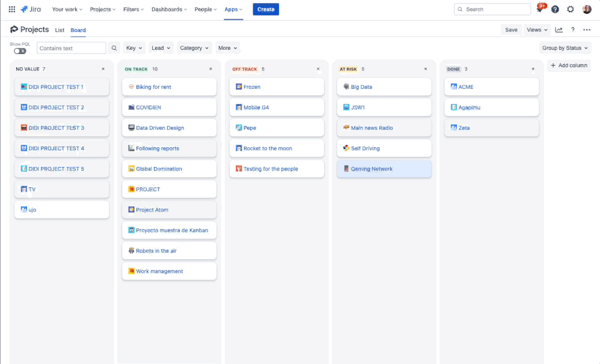
Task: Open the more options ellipsis icon
Action: (x=587, y=29)
